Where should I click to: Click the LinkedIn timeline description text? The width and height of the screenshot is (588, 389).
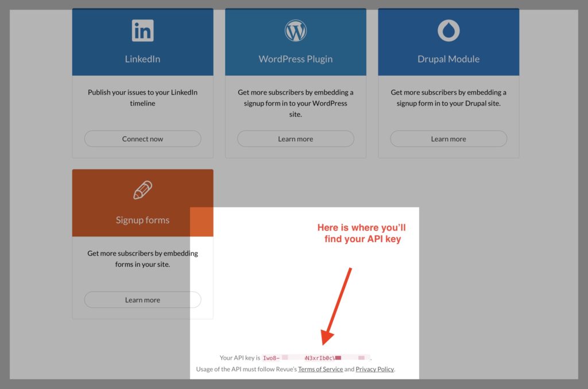(142, 98)
